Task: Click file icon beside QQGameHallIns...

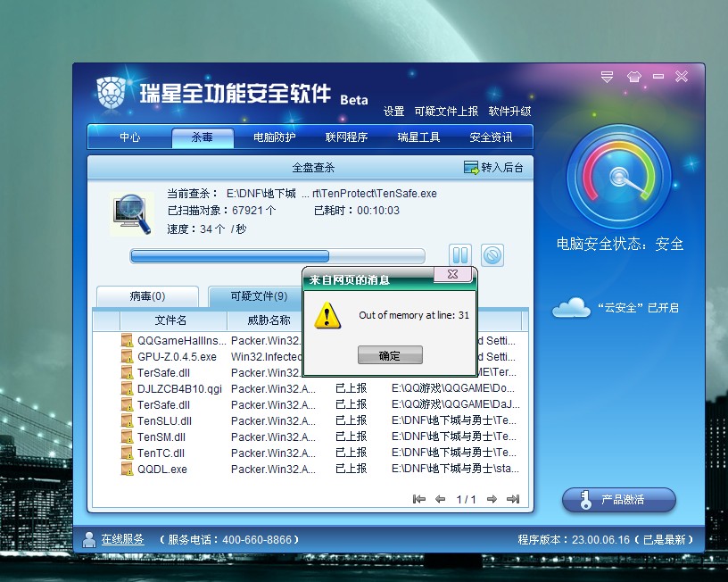Action: (128, 340)
